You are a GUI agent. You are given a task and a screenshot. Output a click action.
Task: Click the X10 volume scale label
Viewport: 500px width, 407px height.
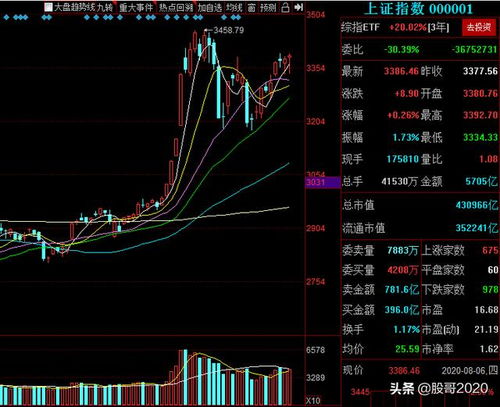(313, 400)
